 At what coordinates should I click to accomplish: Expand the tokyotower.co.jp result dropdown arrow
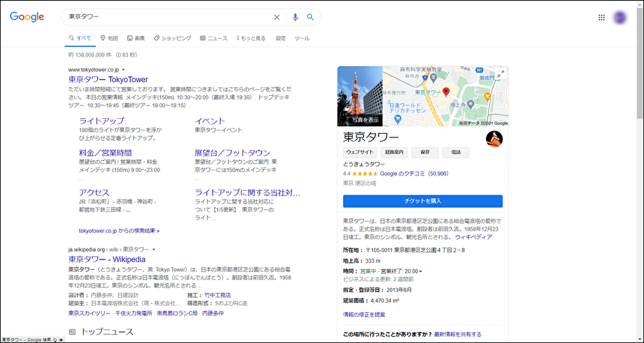123,70
